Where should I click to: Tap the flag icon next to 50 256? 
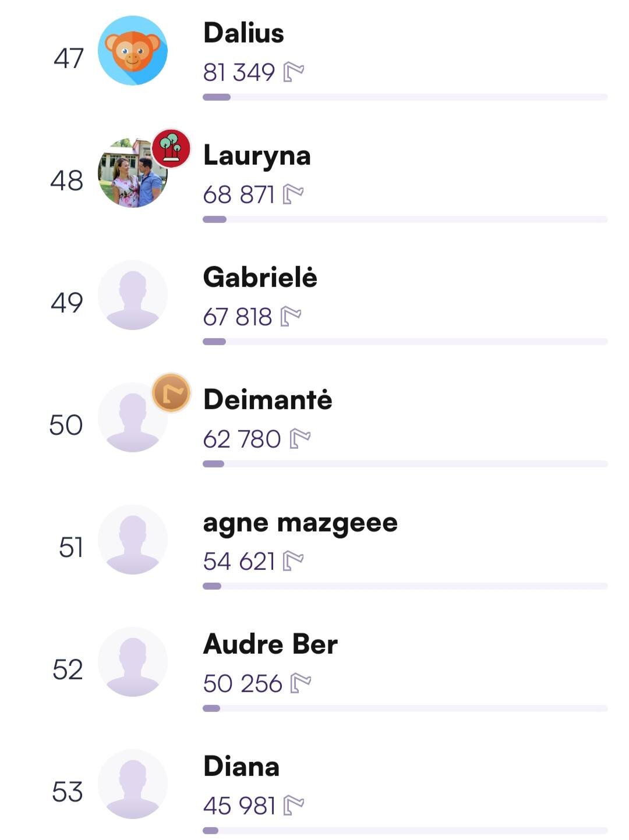(301, 683)
